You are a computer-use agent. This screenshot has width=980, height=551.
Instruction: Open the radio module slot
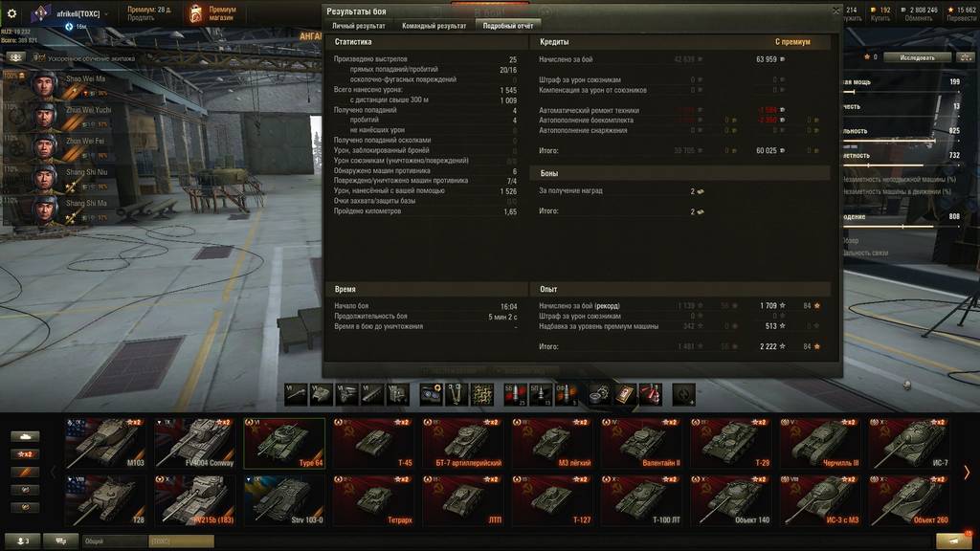pos(398,394)
